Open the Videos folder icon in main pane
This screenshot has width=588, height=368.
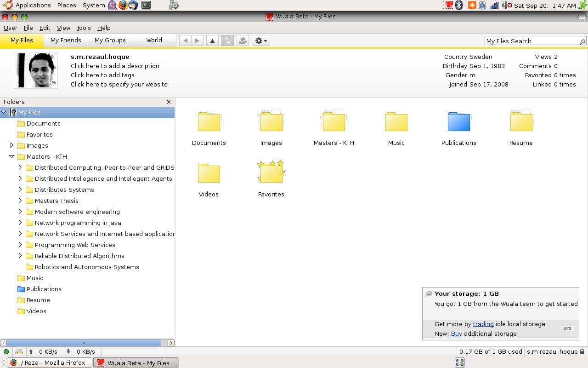209,173
